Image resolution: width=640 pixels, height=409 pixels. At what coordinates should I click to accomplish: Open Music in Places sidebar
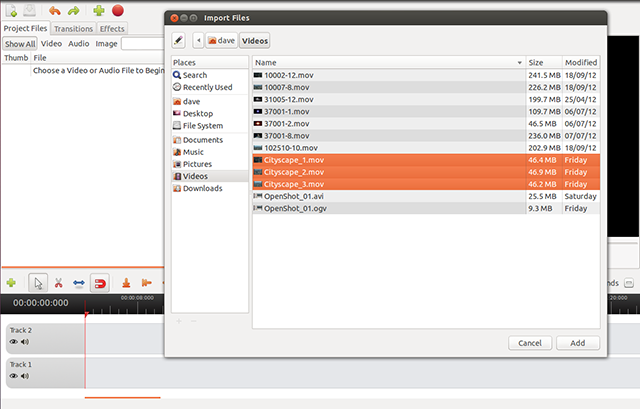tap(210, 152)
